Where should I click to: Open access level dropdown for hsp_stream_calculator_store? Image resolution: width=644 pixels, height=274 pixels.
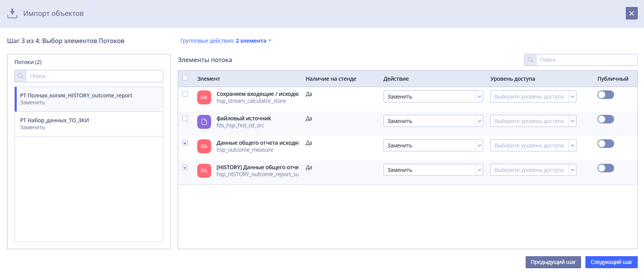pos(533,97)
